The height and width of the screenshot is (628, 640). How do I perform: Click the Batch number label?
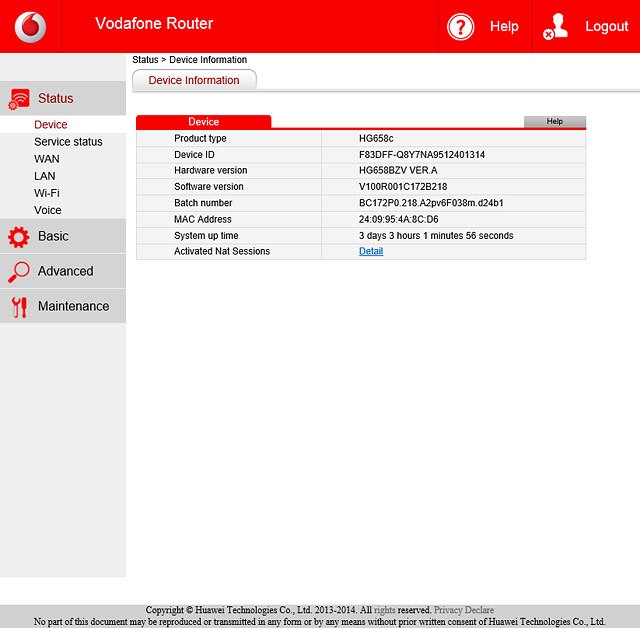[x=203, y=203]
